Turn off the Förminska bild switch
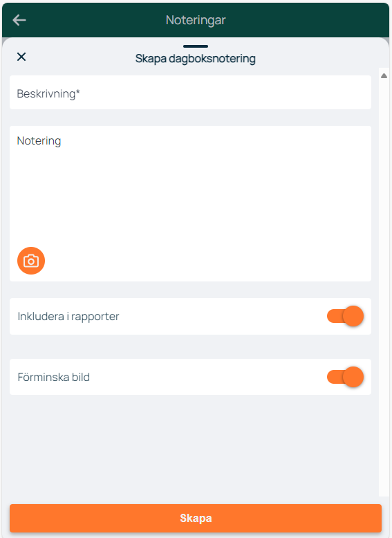This screenshot has height=538, width=392. pos(345,377)
